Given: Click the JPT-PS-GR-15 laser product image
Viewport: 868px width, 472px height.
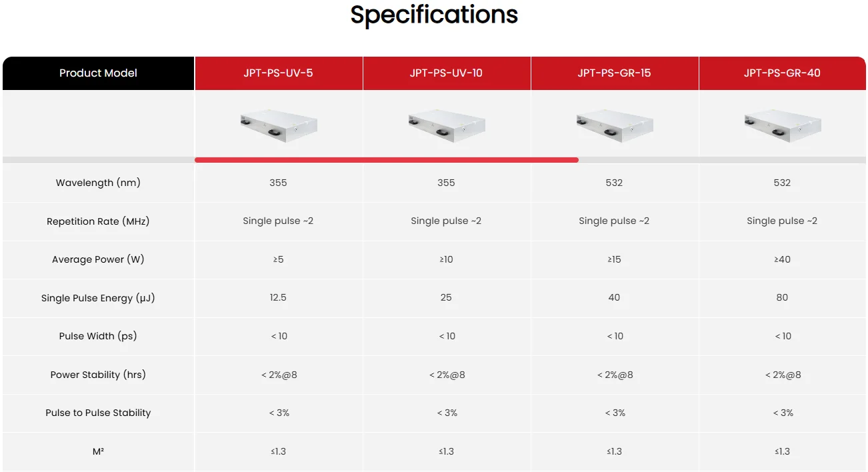Looking at the screenshot, I should [x=615, y=125].
